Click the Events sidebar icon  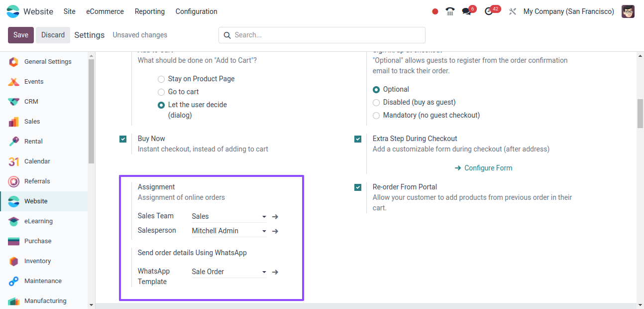pyautogui.click(x=14, y=82)
